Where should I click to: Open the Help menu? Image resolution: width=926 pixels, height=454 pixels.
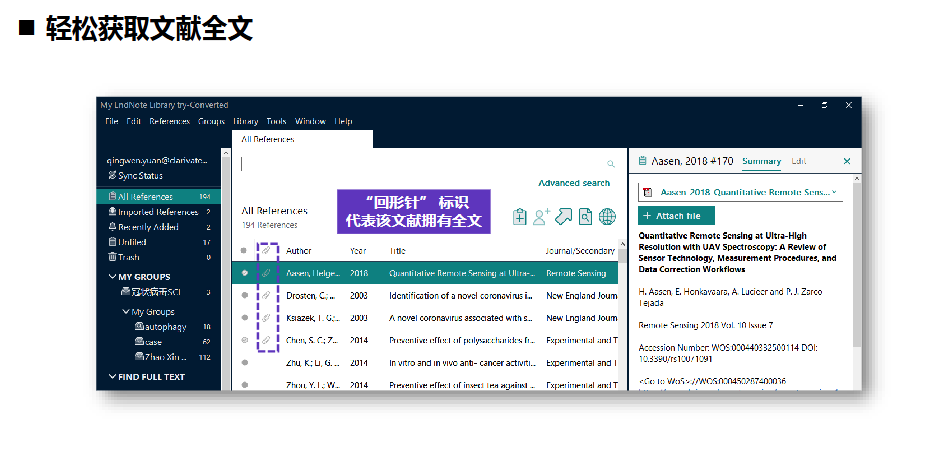click(344, 121)
